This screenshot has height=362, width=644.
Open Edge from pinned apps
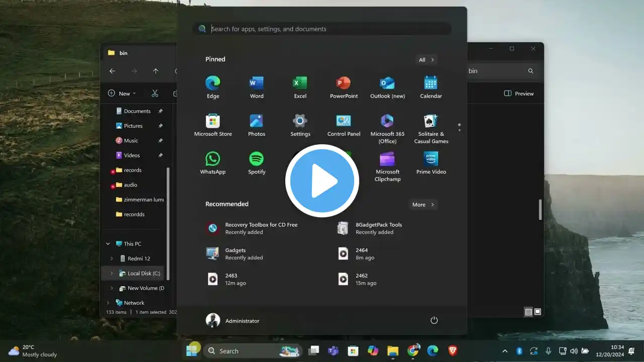pos(213,87)
